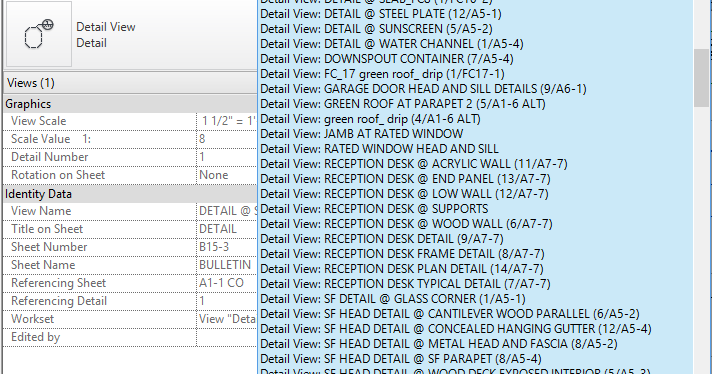Click the Title on Sheet label
The image size is (712, 374).
tap(47, 229)
